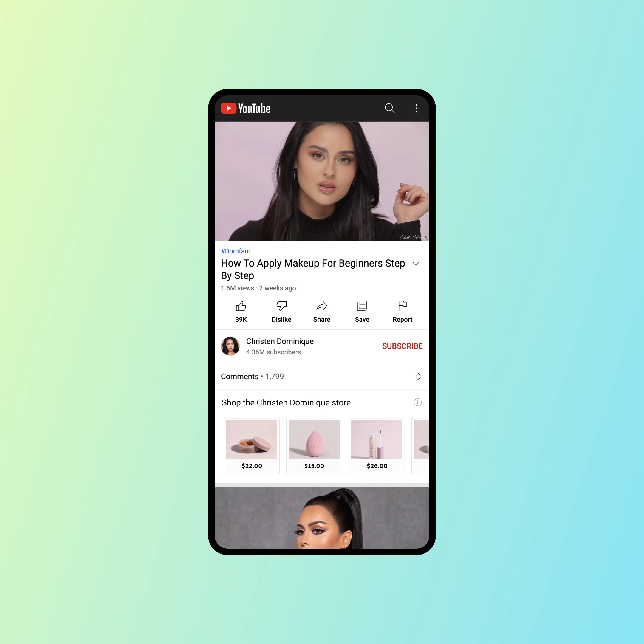Click the YouTube search icon

point(389,108)
